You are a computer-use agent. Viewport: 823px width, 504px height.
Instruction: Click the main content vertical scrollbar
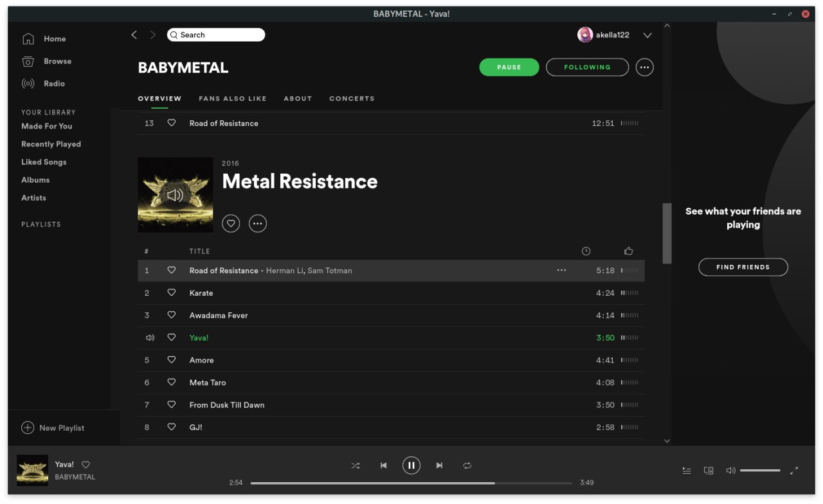click(x=667, y=233)
